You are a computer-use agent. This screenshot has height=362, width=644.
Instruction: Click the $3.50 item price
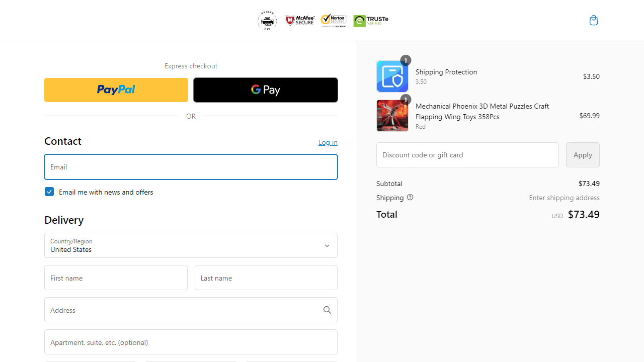click(x=591, y=76)
